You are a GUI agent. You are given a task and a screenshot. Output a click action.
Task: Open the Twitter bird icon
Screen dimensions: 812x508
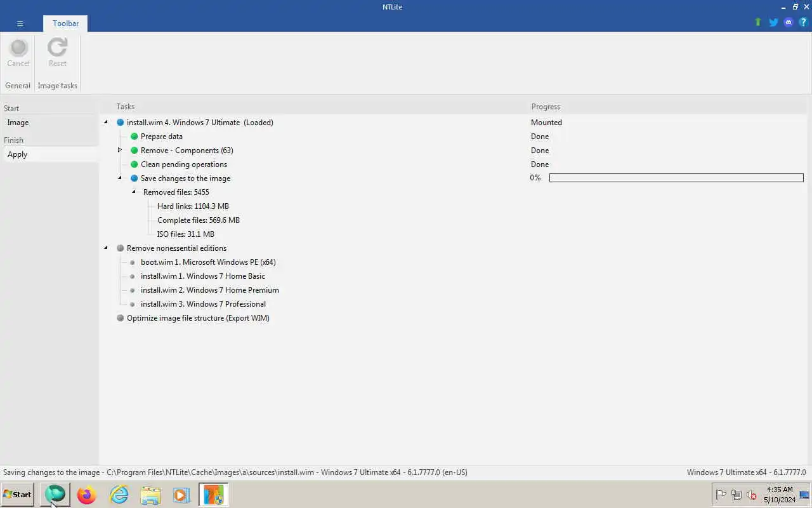[773, 22]
